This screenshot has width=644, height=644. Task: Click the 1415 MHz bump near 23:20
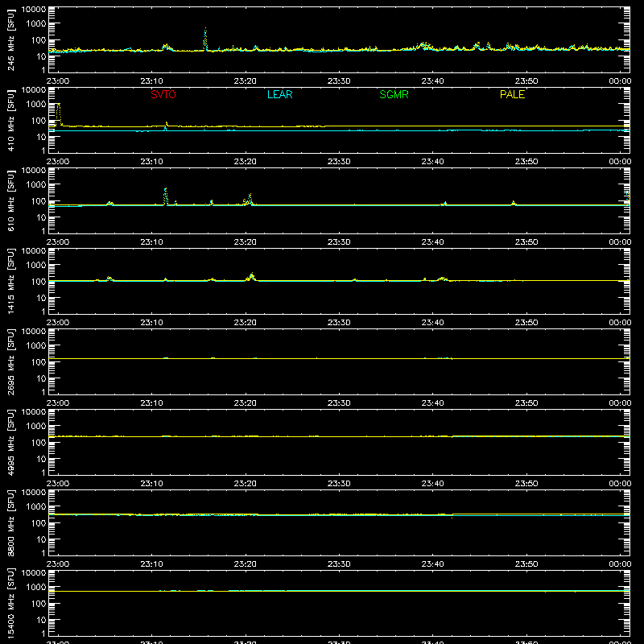(x=251, y=277)
